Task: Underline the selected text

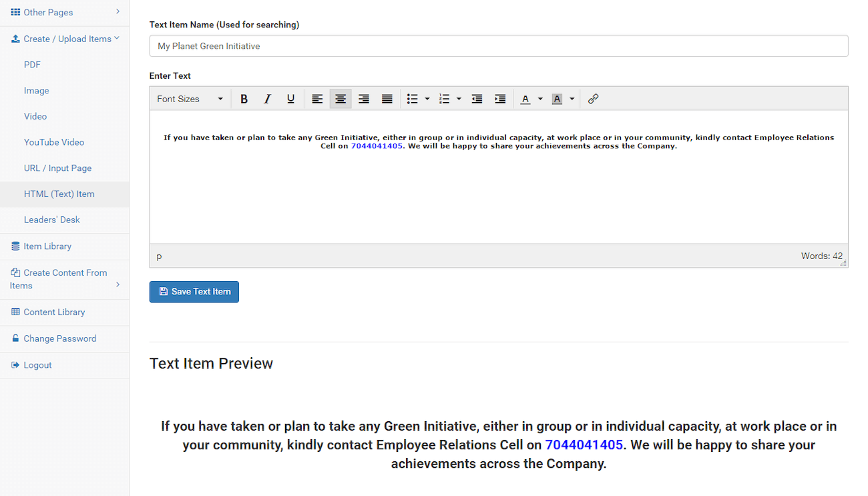Action: [x=290, y=99]
